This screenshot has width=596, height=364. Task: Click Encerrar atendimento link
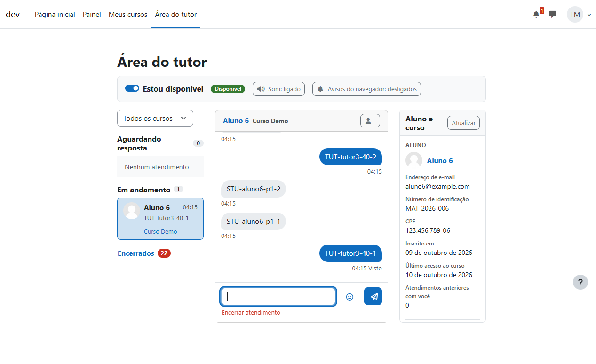pyautogui.click(x=251, y=312)
